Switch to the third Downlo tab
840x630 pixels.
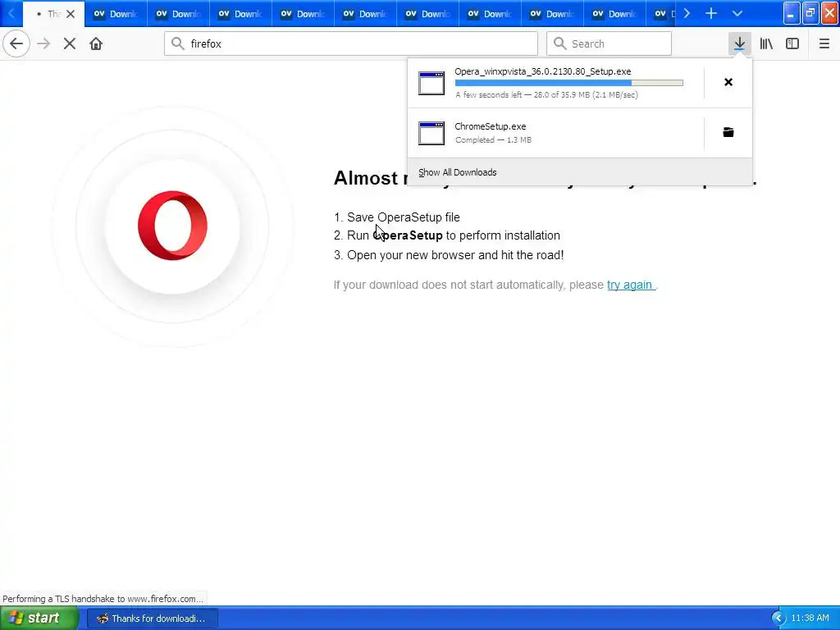tap(240, 14)
